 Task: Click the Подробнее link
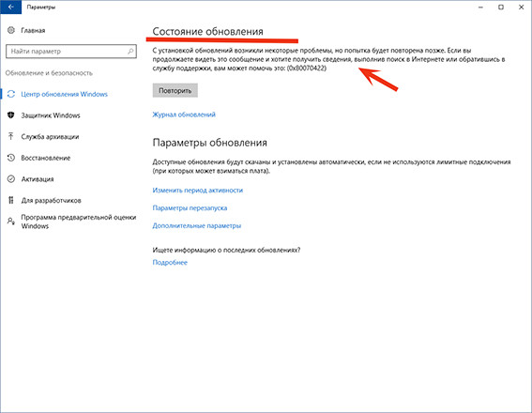click(x=170, y=262)
